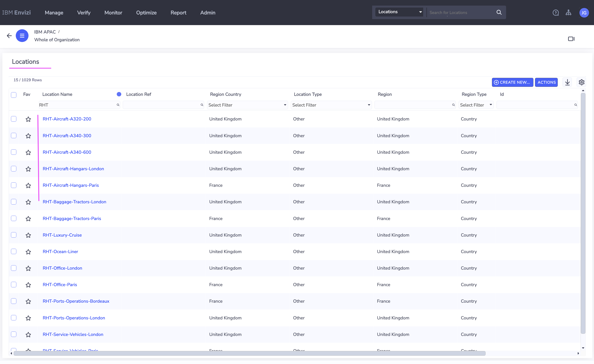Open the Report menu
Image resolution: width=594 pixels, height=364 pixels.
178,13
